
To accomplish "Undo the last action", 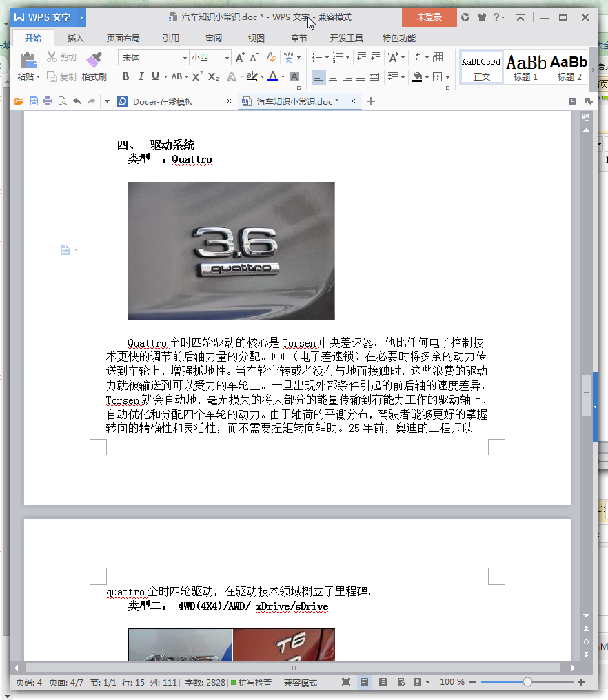I will point(77,101).
